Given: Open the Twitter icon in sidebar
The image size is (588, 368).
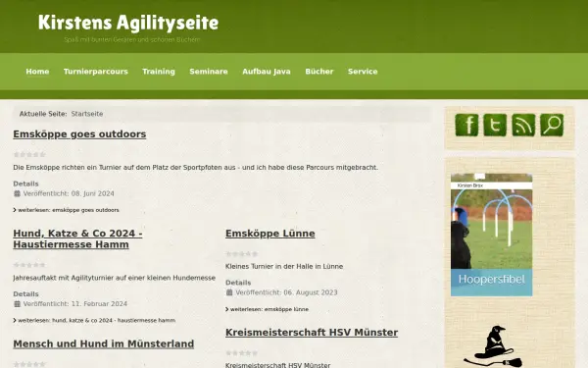Looking at the screenshot, I should pos(495,125).
